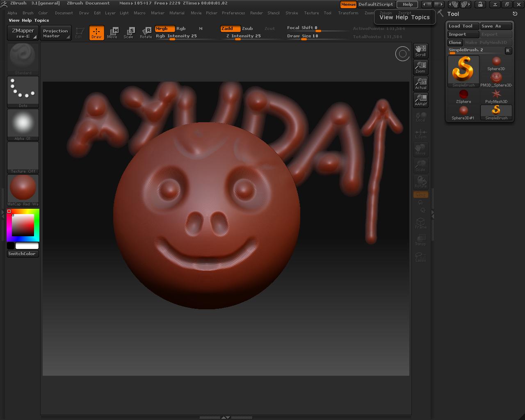Click the Import button
Image resolution: width=525 pixels, height=420 pixels.
coord(463,34)
